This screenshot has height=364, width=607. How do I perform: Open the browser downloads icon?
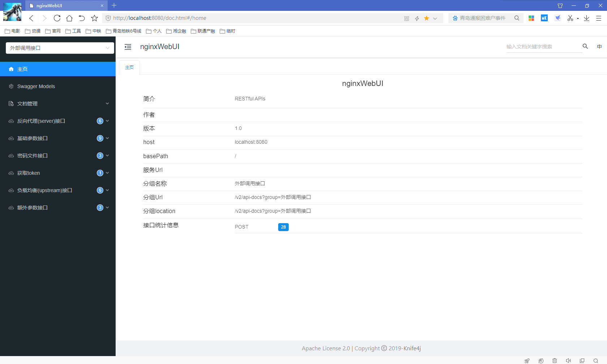coord(586,18)
